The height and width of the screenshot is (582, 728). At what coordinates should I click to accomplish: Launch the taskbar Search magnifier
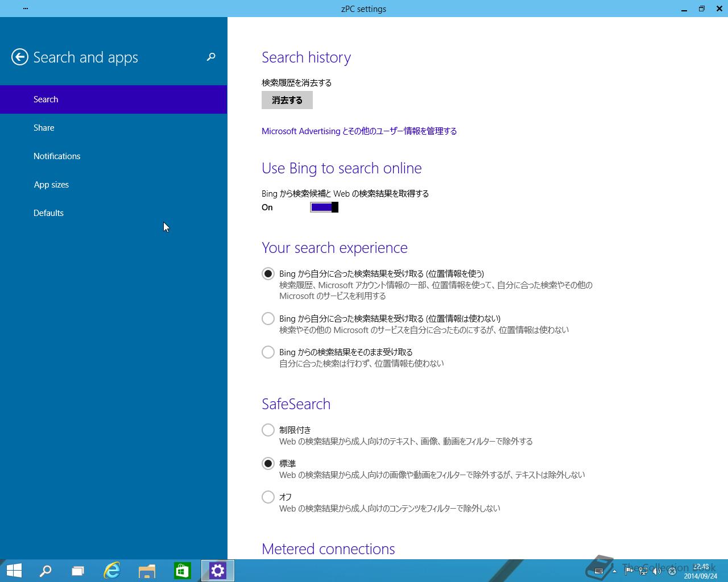45,571
